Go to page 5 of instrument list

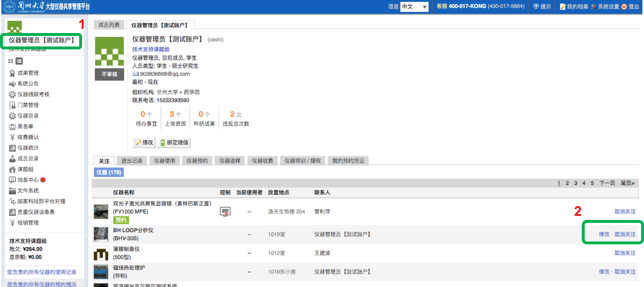tap(592, 183)
